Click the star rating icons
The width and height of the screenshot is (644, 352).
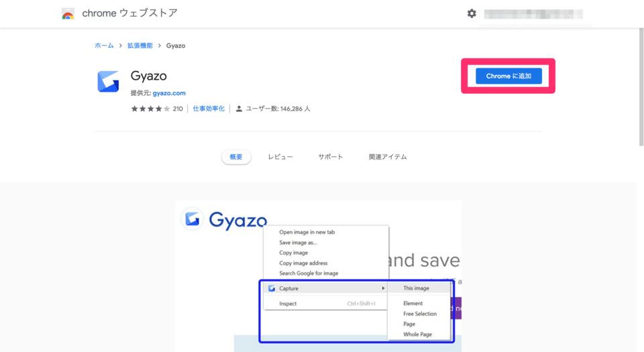click(x=150, y=109)
